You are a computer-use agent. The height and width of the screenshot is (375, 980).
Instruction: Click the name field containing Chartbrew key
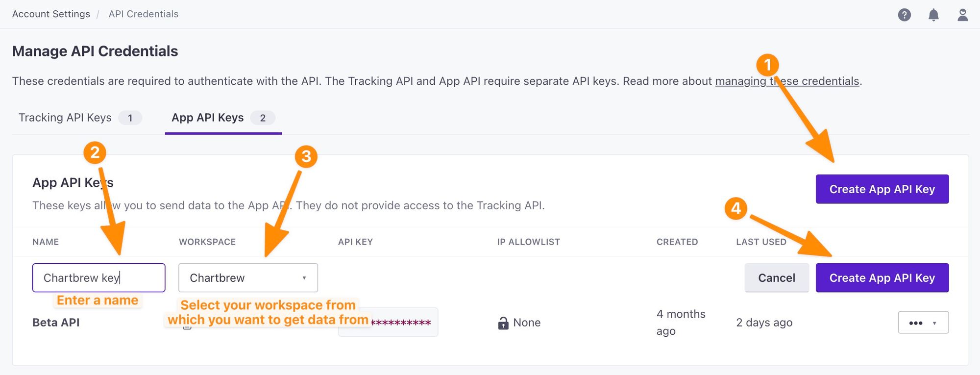pyautogui.click(x=98, y=277)
